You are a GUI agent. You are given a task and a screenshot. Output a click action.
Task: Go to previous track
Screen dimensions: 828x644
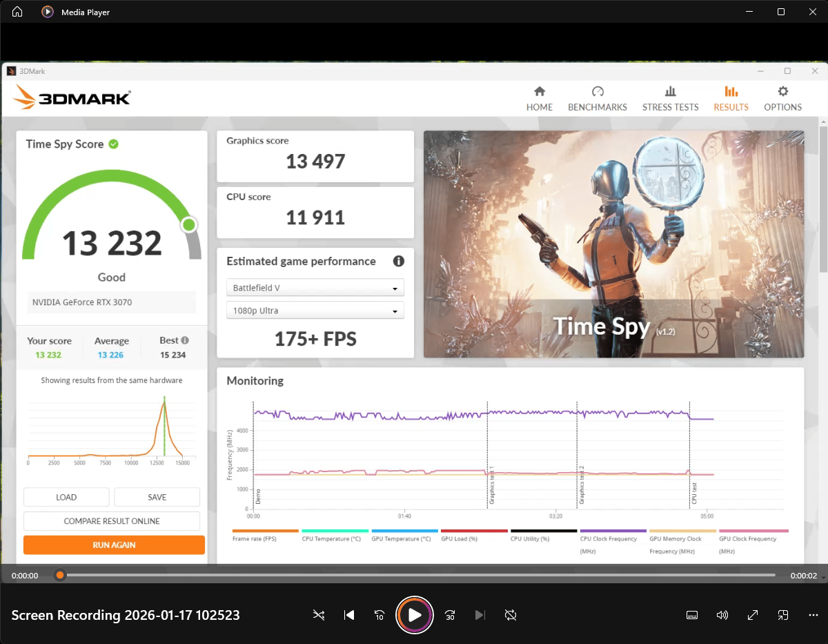pyautogui.click(x=349, y=615)
